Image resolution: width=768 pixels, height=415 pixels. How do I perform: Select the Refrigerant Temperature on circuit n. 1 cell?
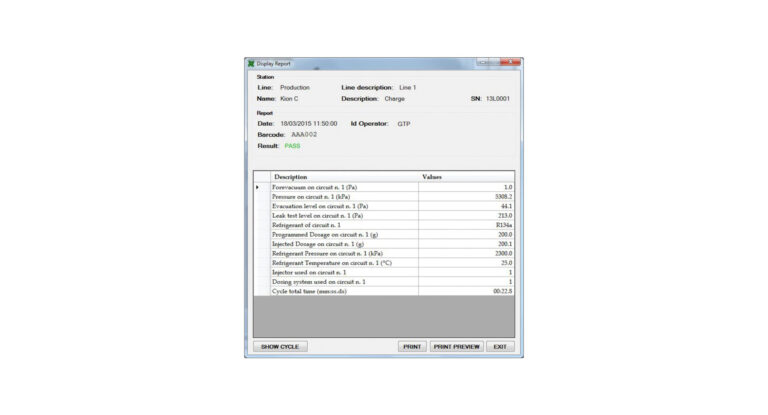pyautogui.click(x=344, y=263)
